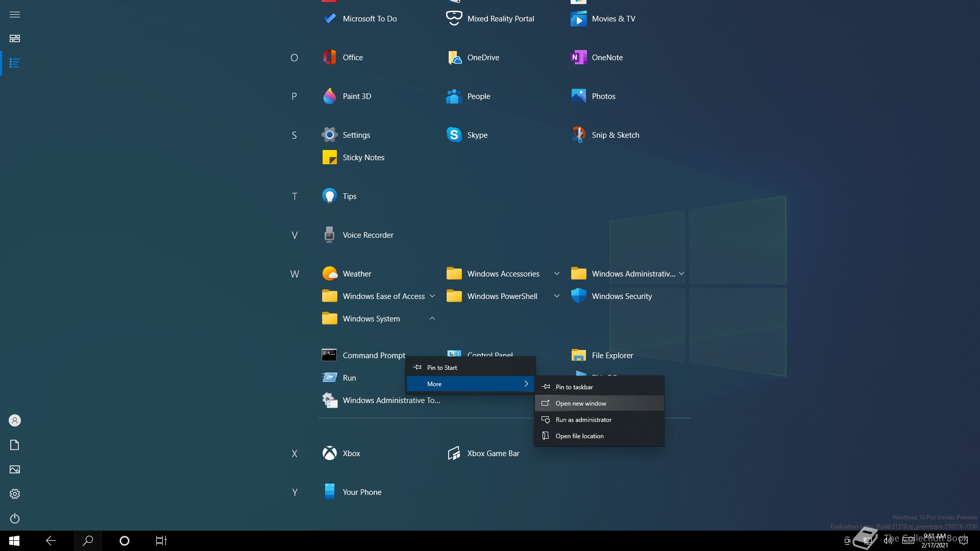Open Movies & TV app icon
980x551 pixels.
click(578, 19)
